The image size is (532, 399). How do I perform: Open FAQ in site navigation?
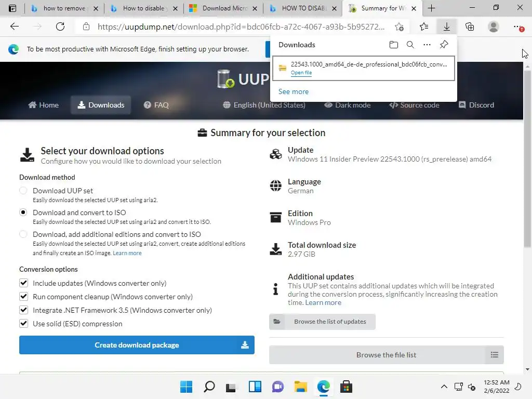156,105
